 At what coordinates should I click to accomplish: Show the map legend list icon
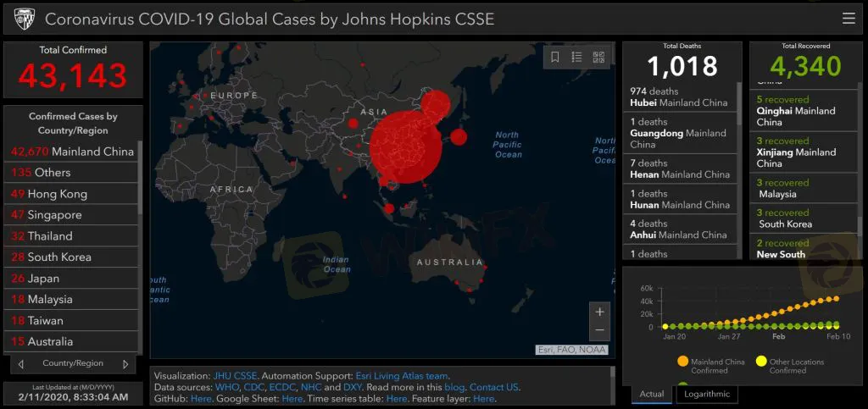(x=577, y=58)
